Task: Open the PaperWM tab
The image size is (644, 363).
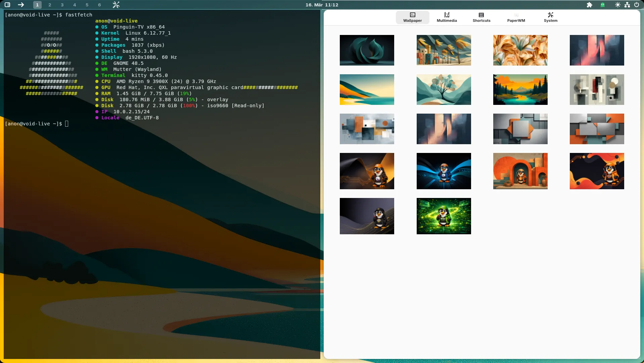Action: pyautogui.click(x=516, y=17)
